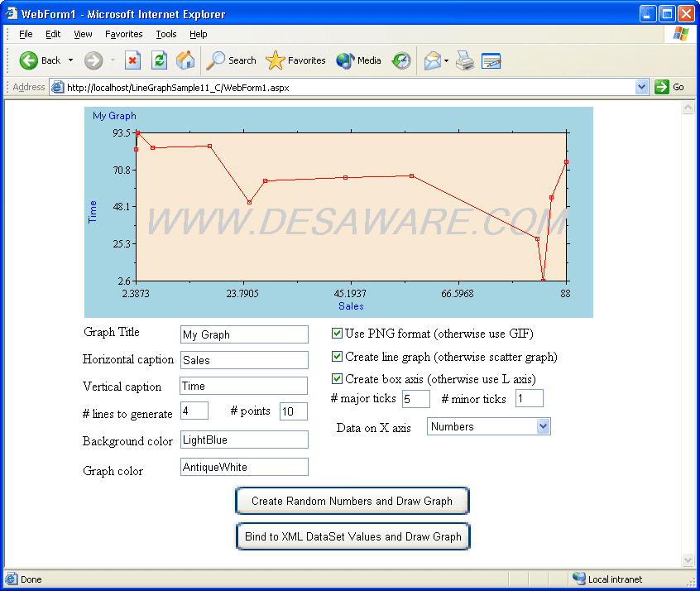Click the Vertical caption input field
The height and width of the screenshot is (591, 700).
(x=244, y=386)
